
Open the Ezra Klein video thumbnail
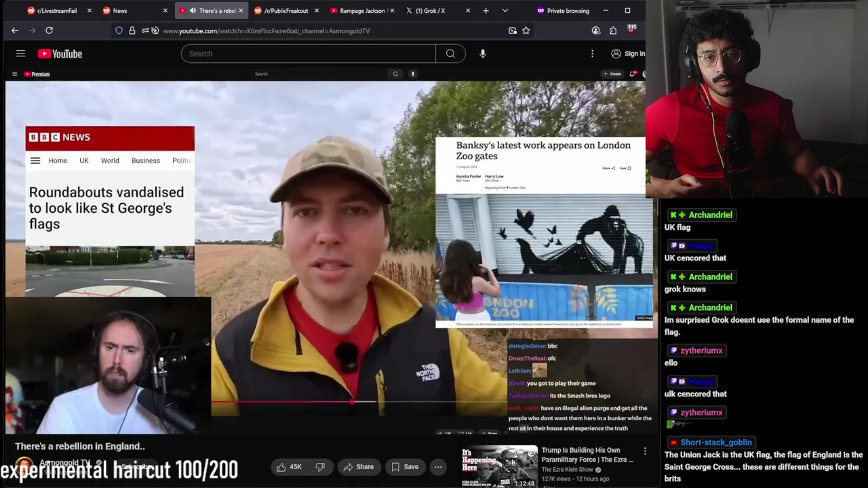[499, 466]
